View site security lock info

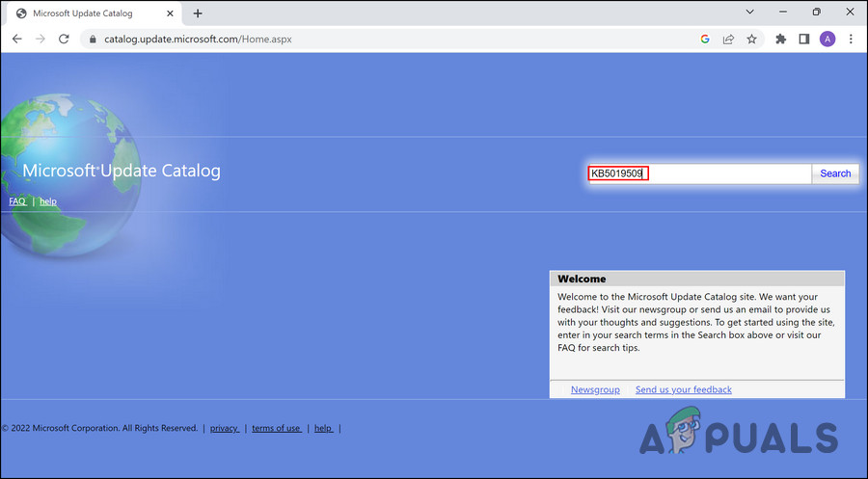click(93, 40)
